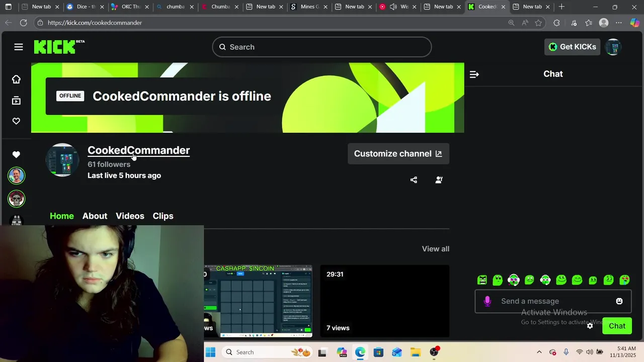The width and height of the screenshot is (644, 362).
Task: Toggle read aloud in address bar
Action: point(525,23)
